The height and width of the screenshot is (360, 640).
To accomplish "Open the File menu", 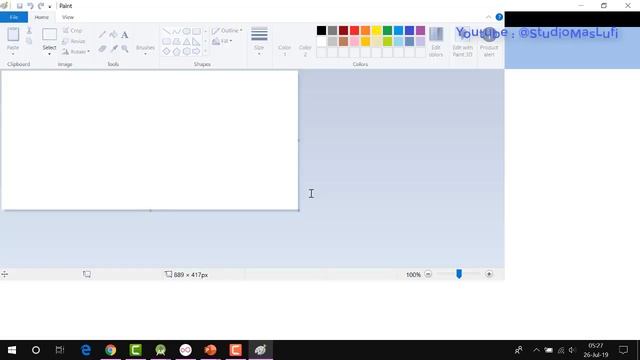I will [x=14, y=17].
